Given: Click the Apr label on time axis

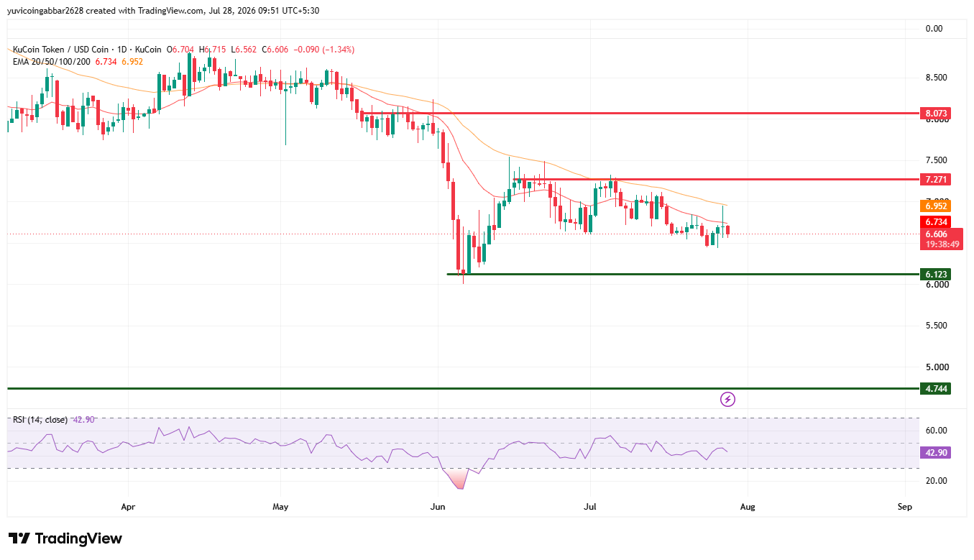Looking at the screenshot, I should tap(128, 507).
